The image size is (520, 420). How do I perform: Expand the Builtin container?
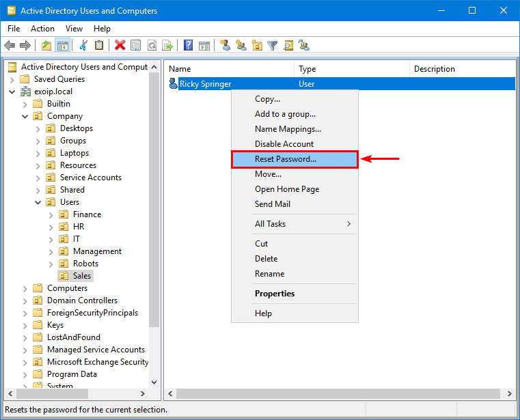pyautogui.click(x=25, y=104)
